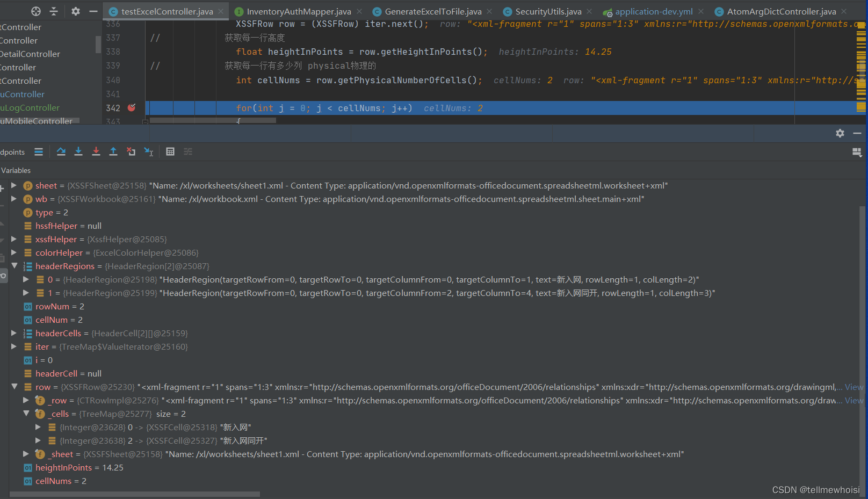
Task: Expand the iter variable node
Action: point(14,346)
